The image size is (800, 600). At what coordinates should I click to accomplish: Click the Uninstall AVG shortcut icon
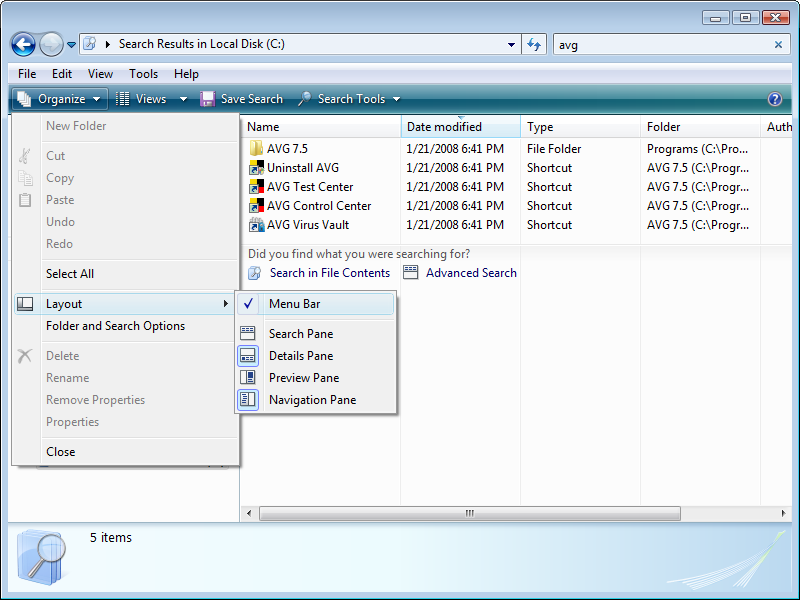click(x=256, y=167)
